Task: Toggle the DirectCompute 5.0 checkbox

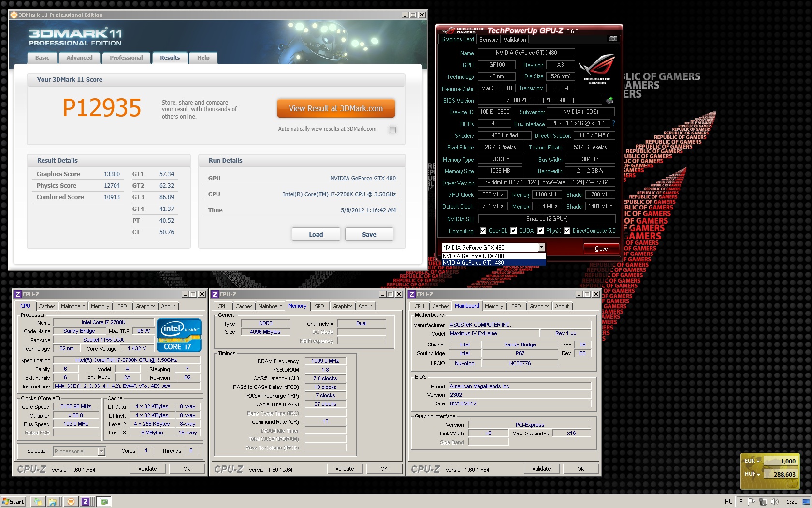Action: pyautogui.click(x=567, y=231)
